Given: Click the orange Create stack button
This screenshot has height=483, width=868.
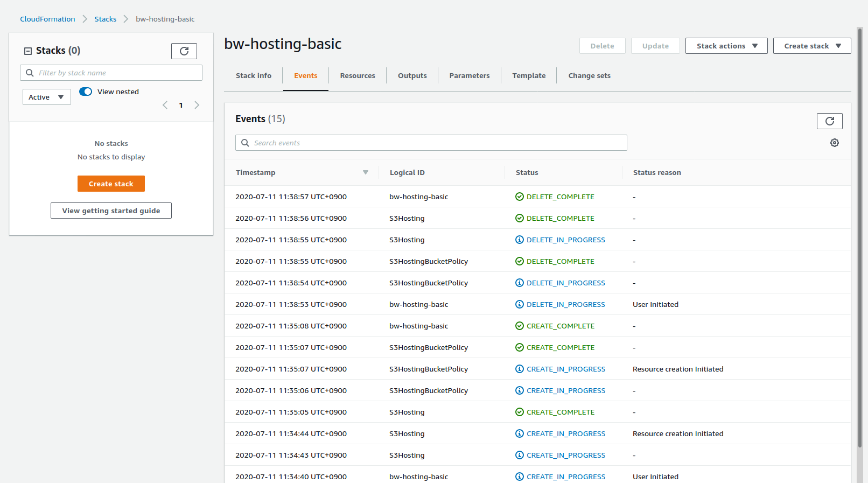Looking at the screenshot, I should 111,184.
